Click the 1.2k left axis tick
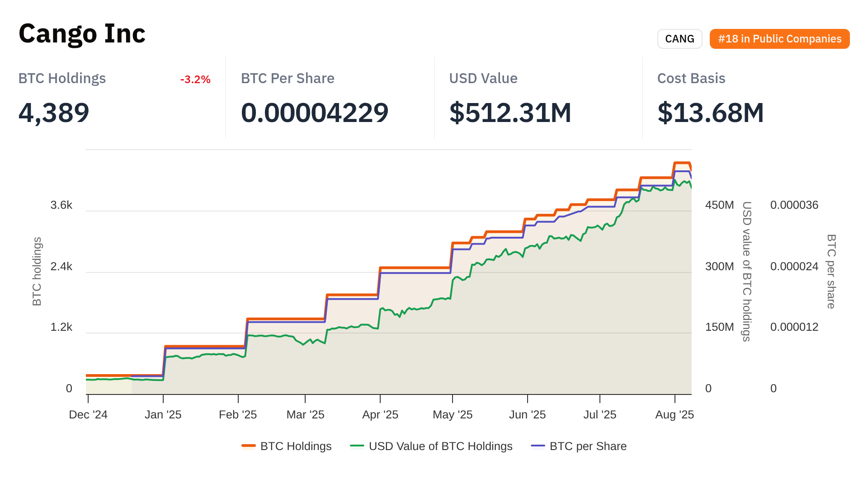This screenshot has height=488, width=868. point(61,327)
